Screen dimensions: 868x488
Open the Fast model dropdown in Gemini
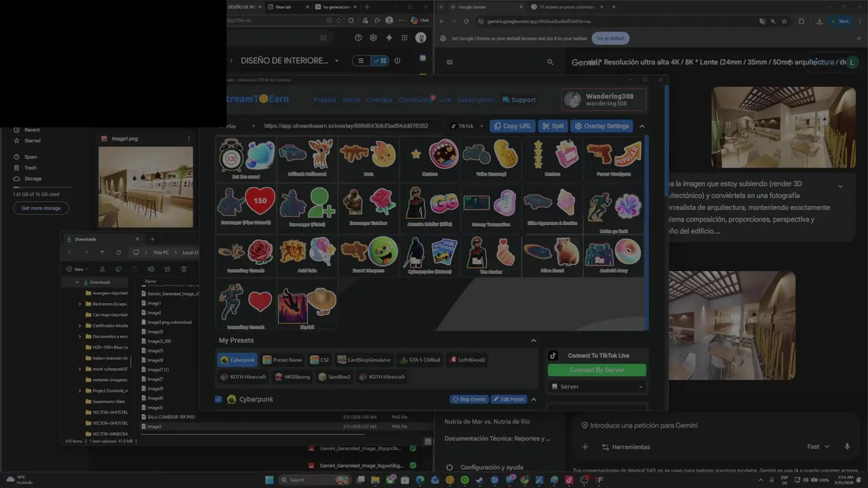pyautogui.click(x=818, y=447)
